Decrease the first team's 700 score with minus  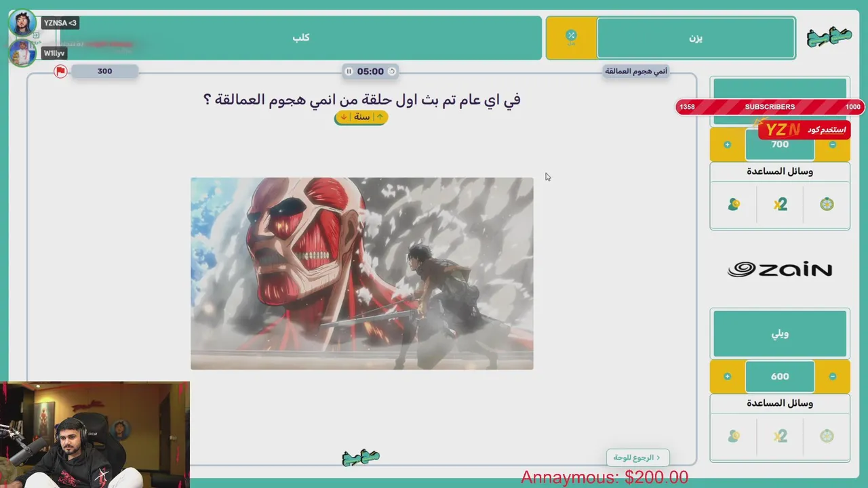click(833, 144)
